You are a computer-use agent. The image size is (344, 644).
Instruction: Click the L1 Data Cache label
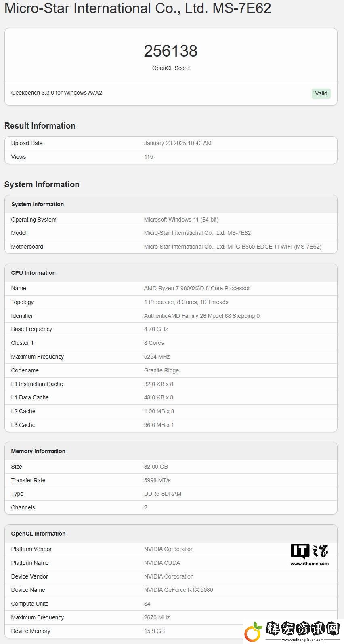pyautogui.click(x=30, y=397)
